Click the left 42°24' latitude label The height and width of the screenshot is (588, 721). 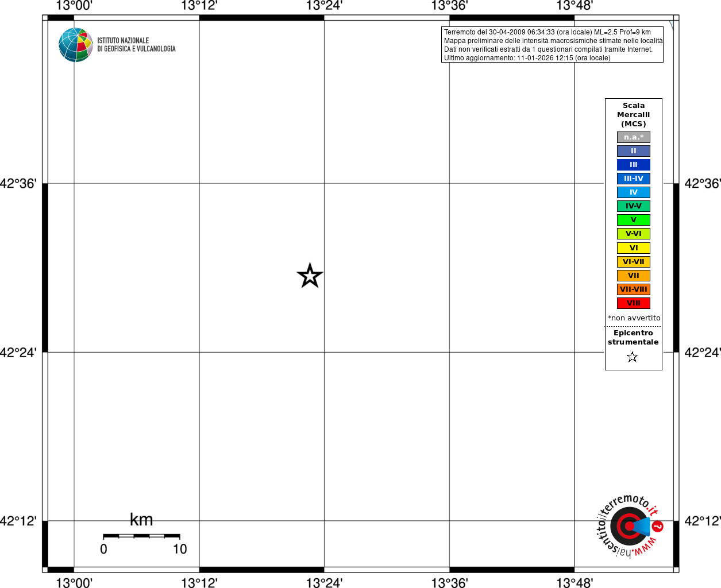[18, 353]
